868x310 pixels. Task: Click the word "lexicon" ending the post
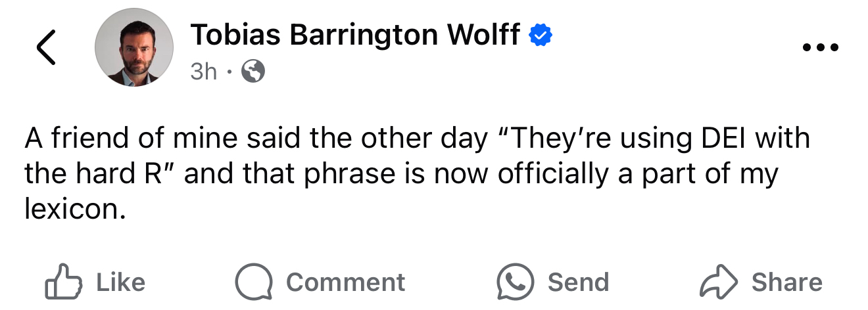(x=72, y=210)
